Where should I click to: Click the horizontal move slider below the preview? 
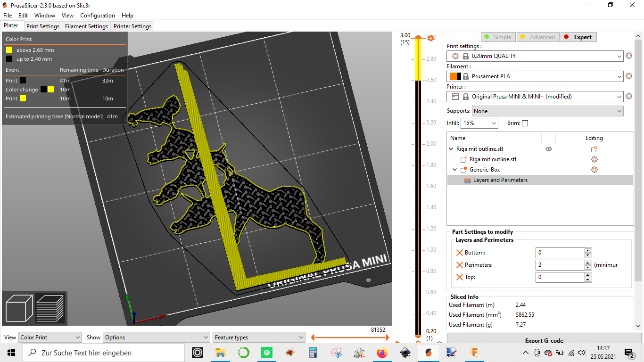[x=349, y=337]
